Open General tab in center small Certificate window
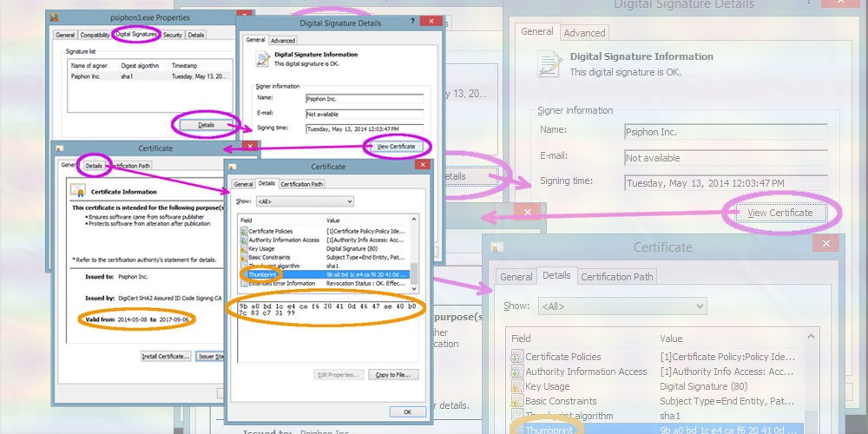The image size is (868, 434). 243,184
